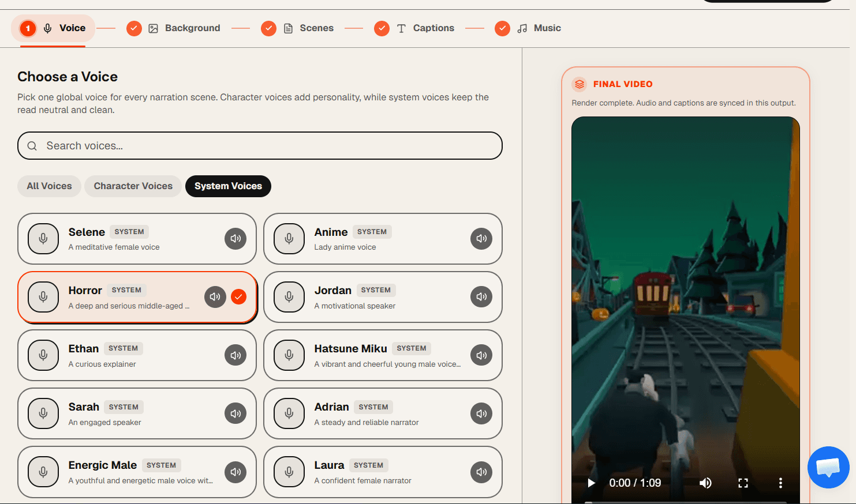
Task: Click the microphone icon on the Horror card
Action: click(x=43, y=296)
